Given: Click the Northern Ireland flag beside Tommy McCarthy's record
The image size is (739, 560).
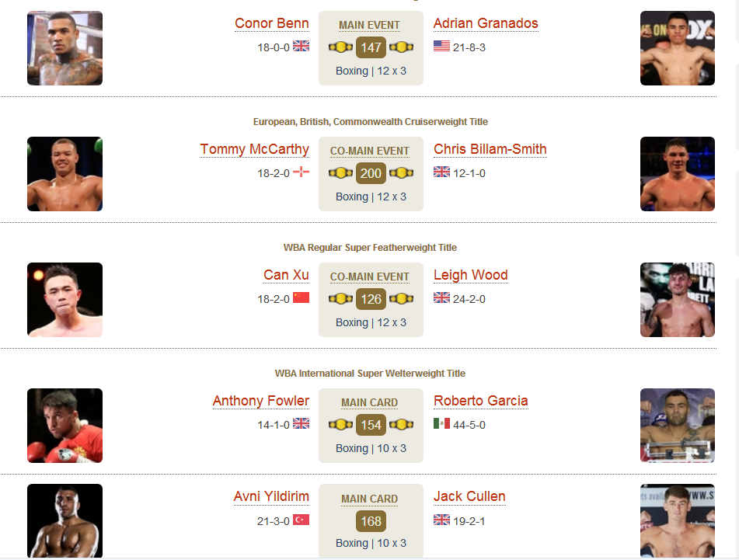Looking at the screenshot, I should (x=302, y=172).
